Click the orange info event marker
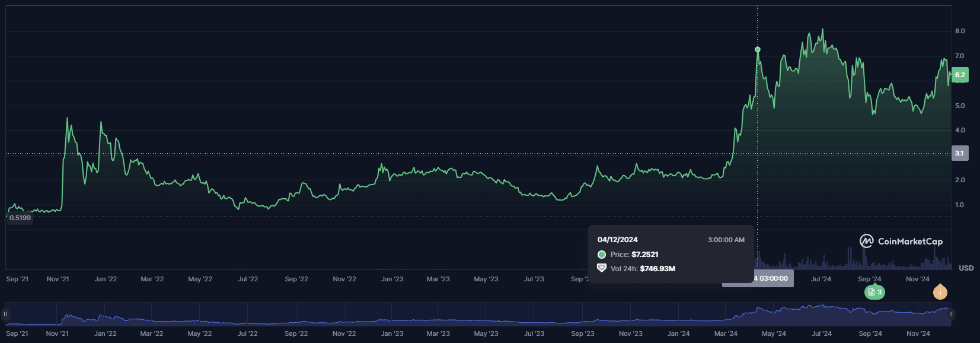The height and width of the screenshot is (343, 980). (940, 292)
